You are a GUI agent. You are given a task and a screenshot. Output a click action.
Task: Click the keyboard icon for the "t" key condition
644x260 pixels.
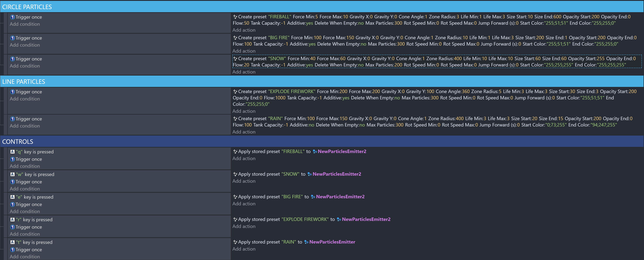[13, 242]
